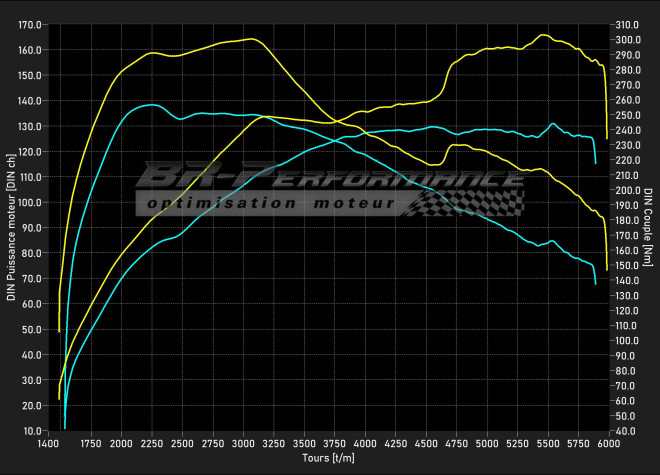
Task: Click the 40.0 label on the torque axis
Action: [x=626, y=431]
